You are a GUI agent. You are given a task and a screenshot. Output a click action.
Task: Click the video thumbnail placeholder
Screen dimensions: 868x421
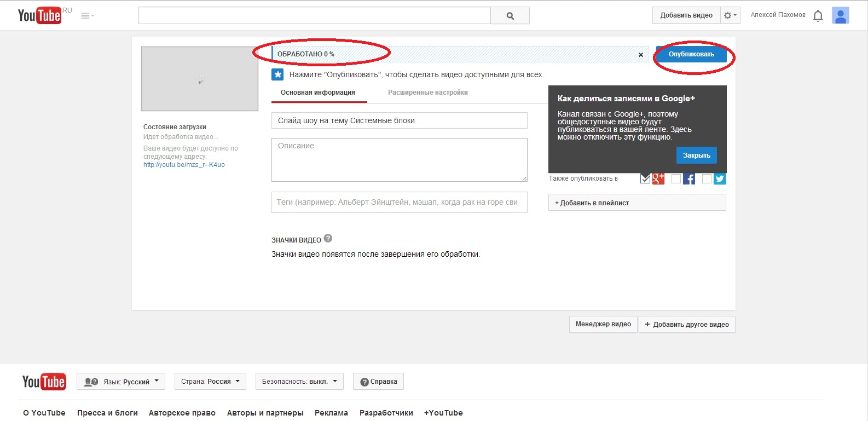point(200,79)
